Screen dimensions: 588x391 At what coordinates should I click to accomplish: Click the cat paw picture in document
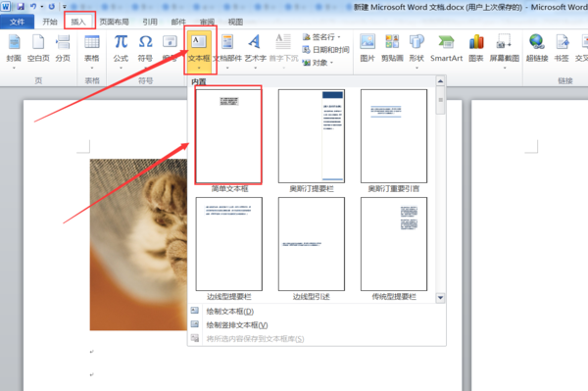pyautogui.click(x=138, y=244)
